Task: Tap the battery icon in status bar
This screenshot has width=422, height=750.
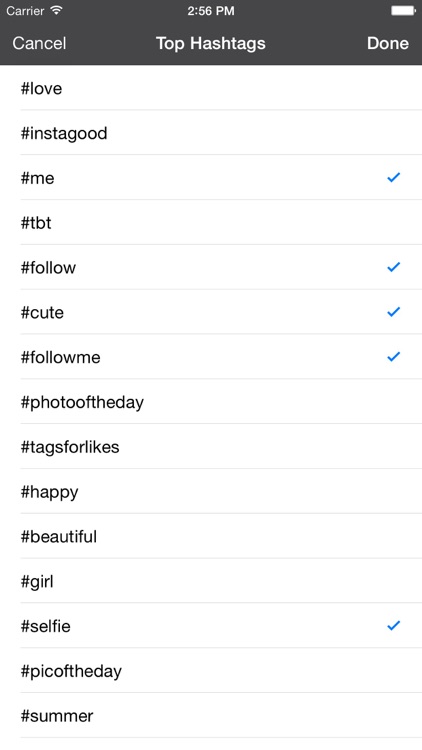Action: click(403, 11)
